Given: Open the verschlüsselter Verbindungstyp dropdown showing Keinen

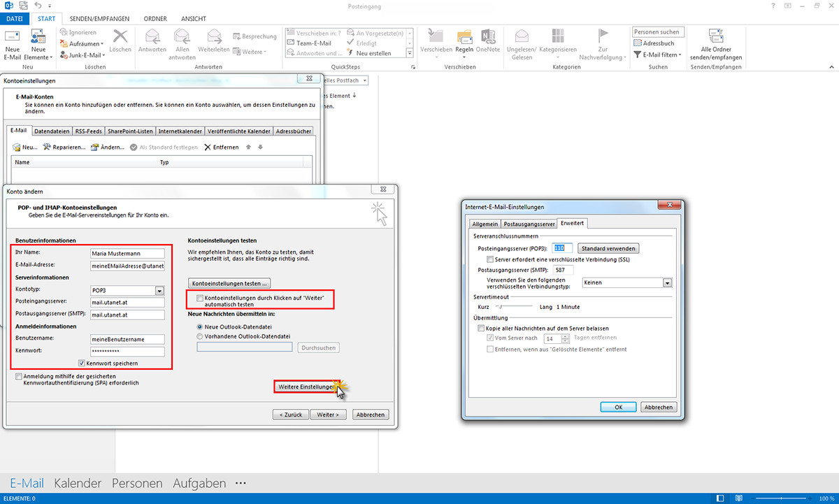Looking at the screenshot, I should coord(668,282).
